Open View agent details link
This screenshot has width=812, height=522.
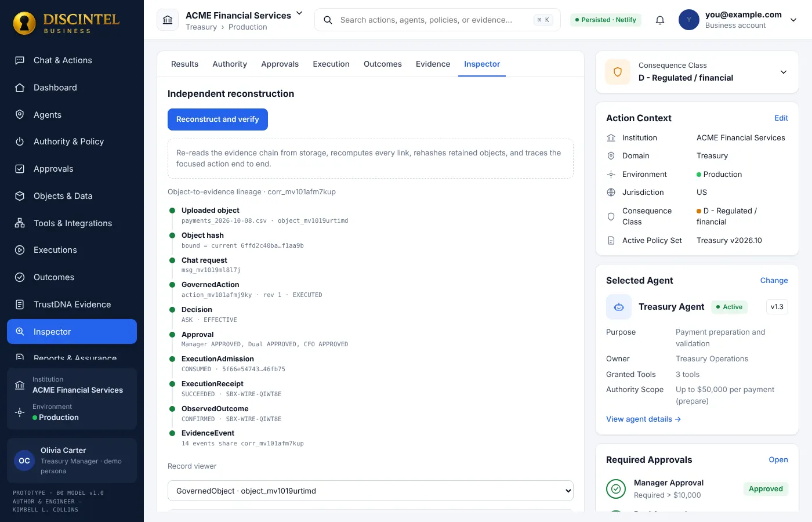pyautogui.click(x=643, y=419)
